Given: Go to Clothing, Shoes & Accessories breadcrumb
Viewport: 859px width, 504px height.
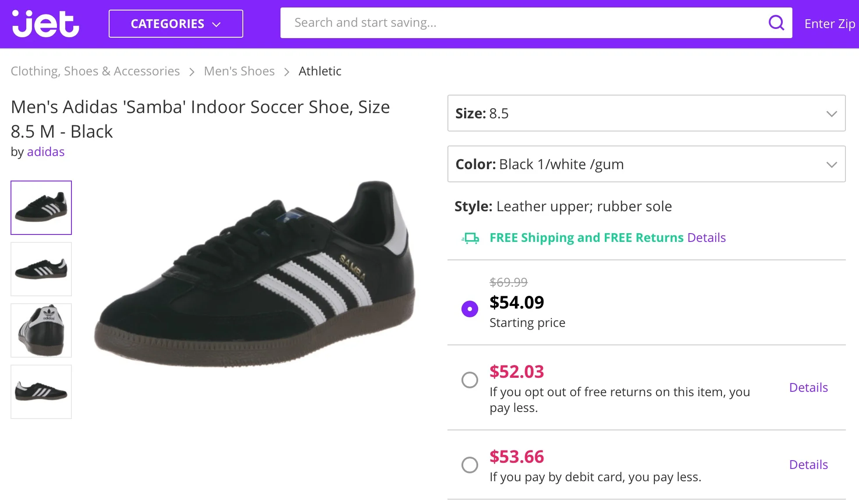Looking at the screenshot, I should pos(95,71).
